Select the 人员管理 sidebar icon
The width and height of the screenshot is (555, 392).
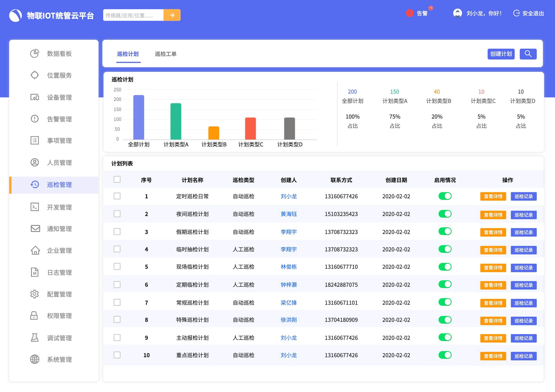pyautogui.click(x=35, y=163)
